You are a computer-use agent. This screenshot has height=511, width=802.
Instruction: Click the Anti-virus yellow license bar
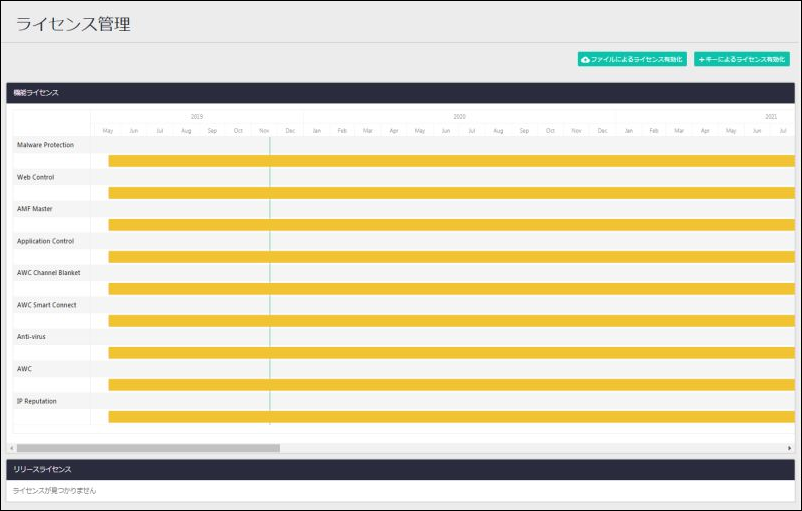click(452, 352)
